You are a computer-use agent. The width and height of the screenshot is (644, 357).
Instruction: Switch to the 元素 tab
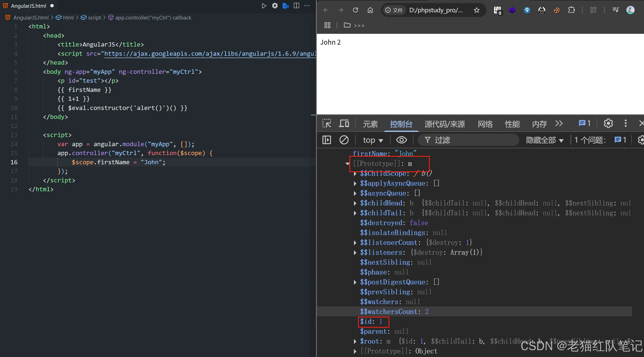click(370, 124)
